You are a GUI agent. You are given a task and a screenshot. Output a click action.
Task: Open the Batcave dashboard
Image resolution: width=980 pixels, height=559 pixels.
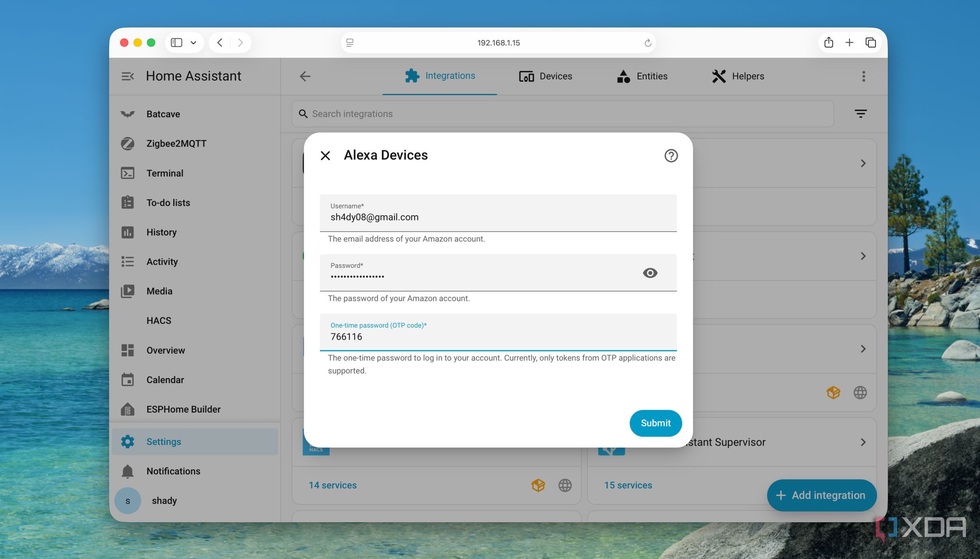(195, 114)
